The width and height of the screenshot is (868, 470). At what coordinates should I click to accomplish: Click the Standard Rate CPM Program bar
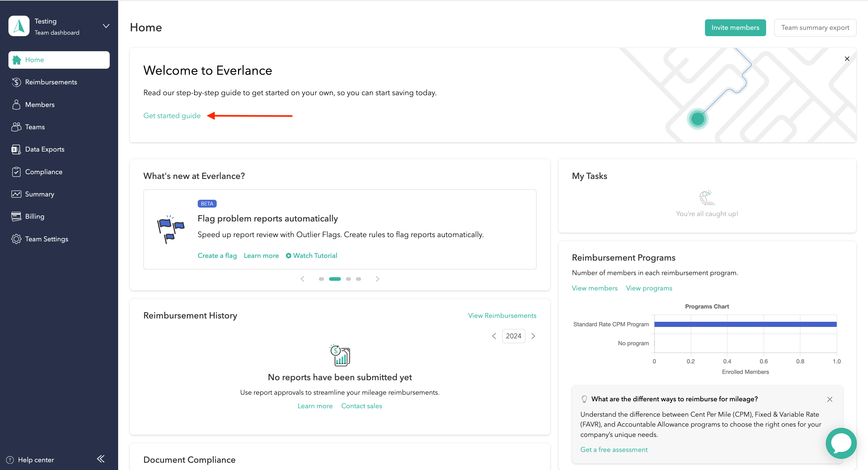745,324
